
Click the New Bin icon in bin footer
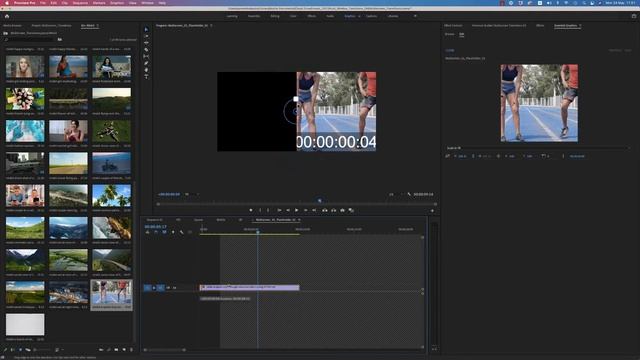[x=116, y=350]
